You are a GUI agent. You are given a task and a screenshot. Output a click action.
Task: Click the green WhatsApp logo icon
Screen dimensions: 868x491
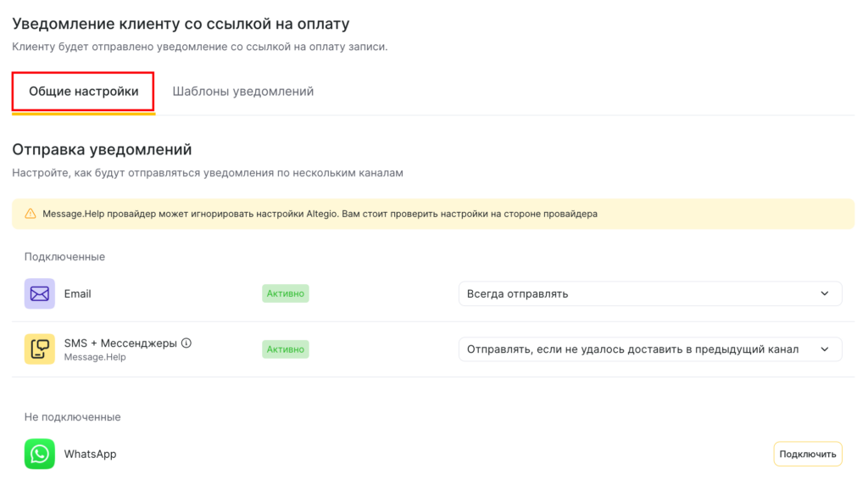pos(40,454)
